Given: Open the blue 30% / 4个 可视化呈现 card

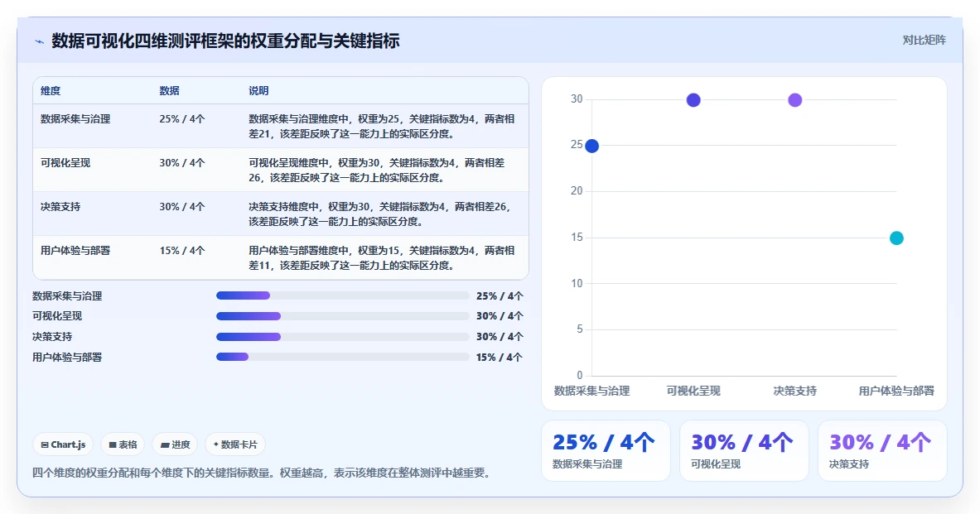Looking at the screenshot, I should point(744,451).
